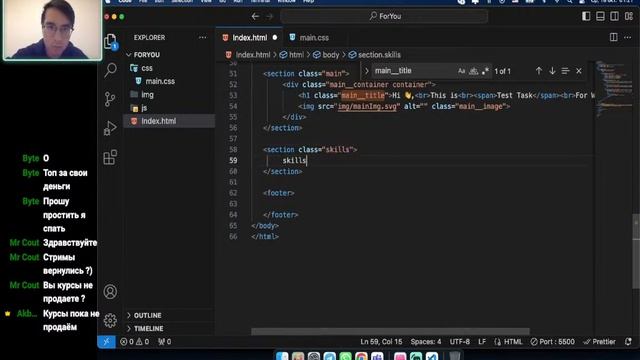
Task: Change indentation via Spaces: 4
Action: pos(426,342)
